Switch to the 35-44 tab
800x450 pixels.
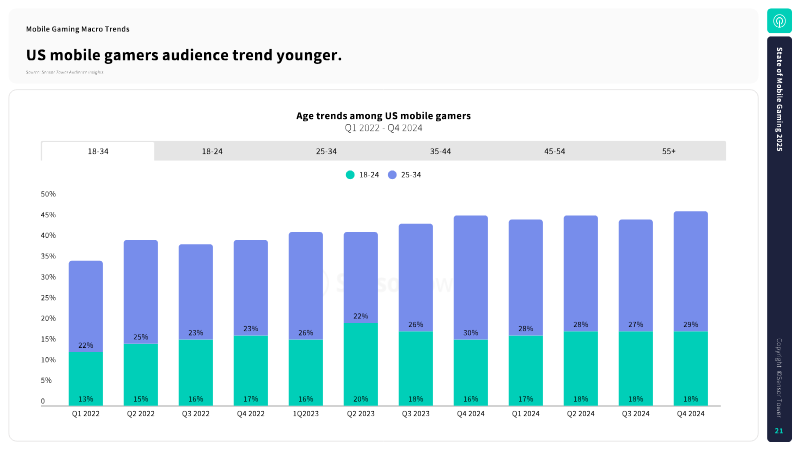(x=440, y=152)
